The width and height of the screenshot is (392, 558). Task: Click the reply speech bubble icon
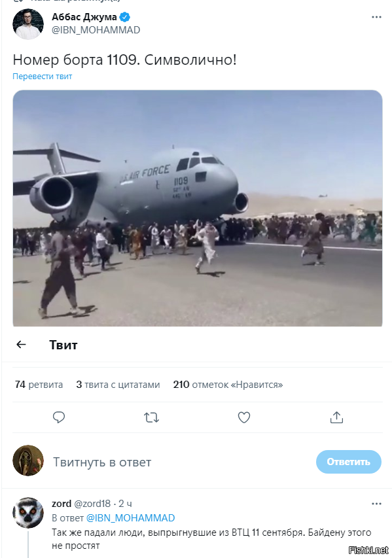59,417
